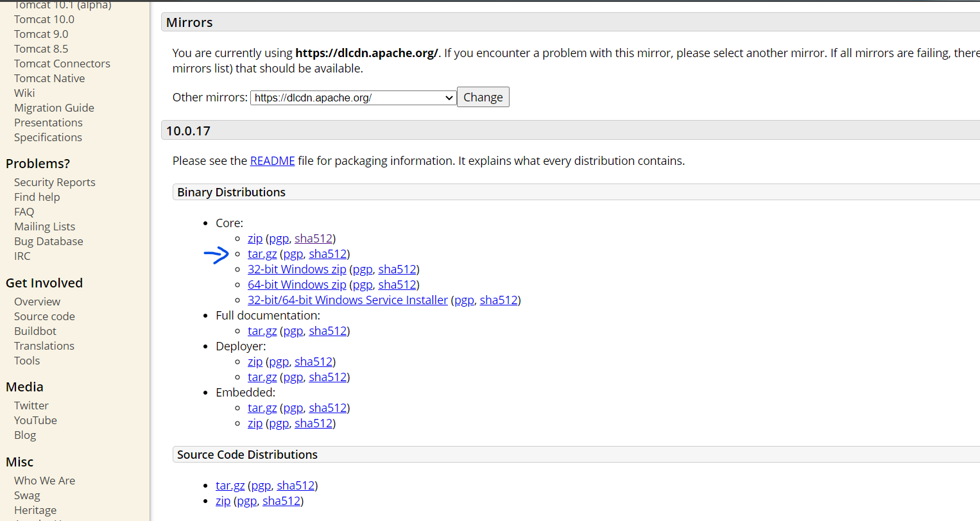
Task: Open Specifications in the sidebar
Action: [x=48, y=137]
